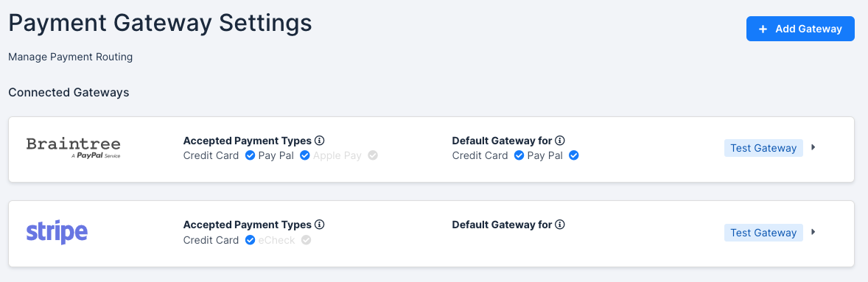Image resolution: width=868 pixels, height=282 pixels.
Task: Click Braintree's Test Gateway badge
Action: tap(763, 148)
